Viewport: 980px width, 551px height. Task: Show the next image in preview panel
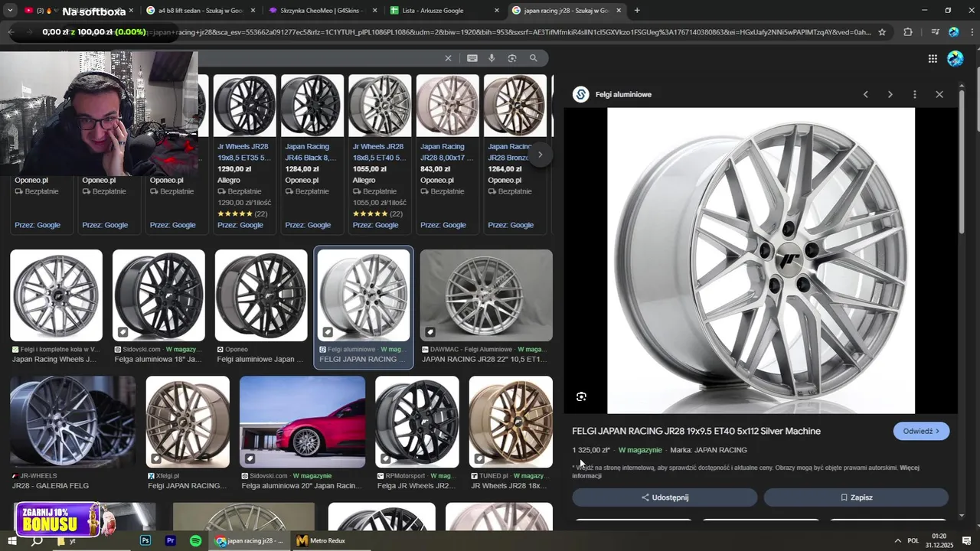point(890,94)
